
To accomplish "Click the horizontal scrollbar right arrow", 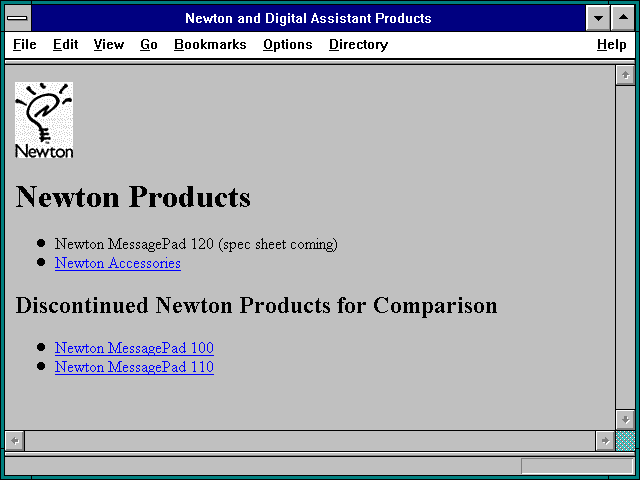I will [605, 441].
